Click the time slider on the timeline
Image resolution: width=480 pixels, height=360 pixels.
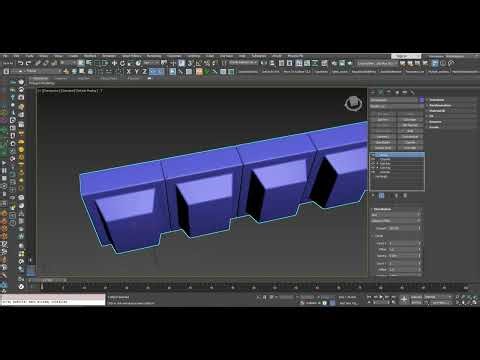point(50,280)
